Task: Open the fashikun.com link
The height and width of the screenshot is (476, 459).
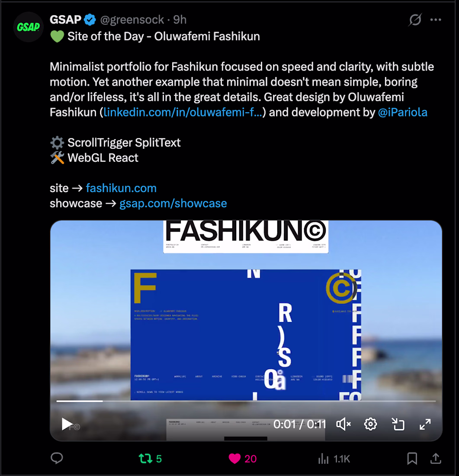Action: [121, 188]
